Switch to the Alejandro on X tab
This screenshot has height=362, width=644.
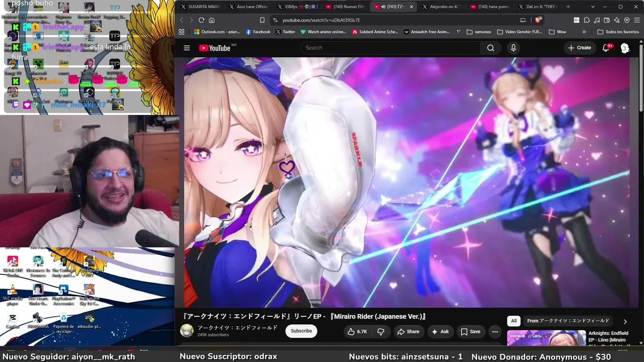pos(442,7)
